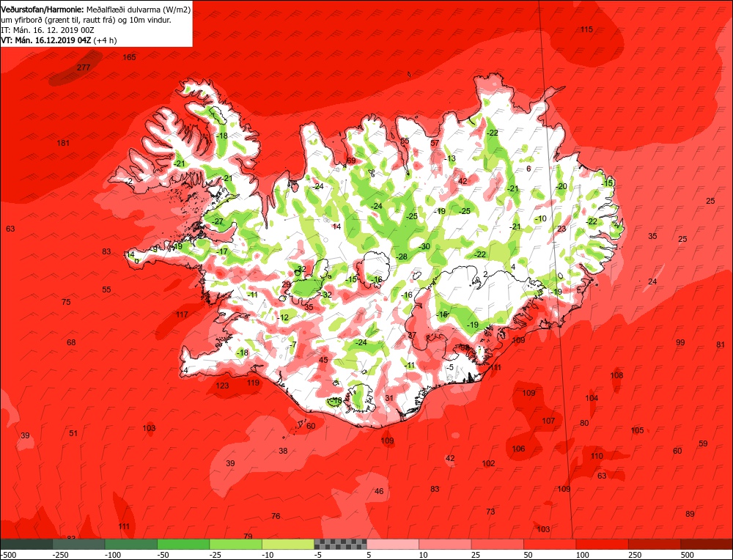Click the value 108 in the southeast sea
733x560 pixels.
616,375
